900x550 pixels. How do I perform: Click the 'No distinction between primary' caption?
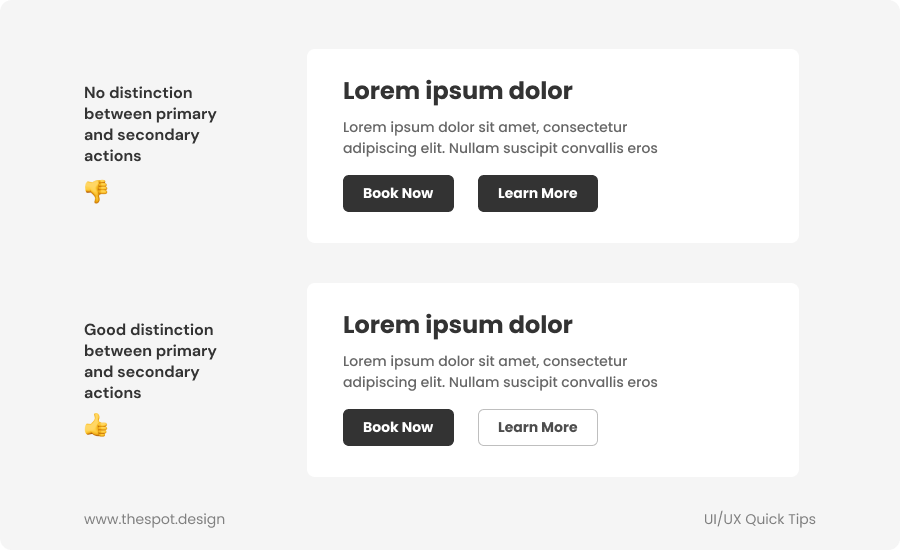(150, 103)
